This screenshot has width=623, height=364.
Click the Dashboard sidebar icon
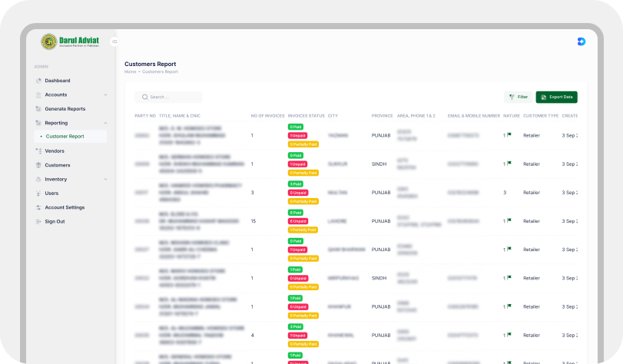pyautogui.click(x=38, y=81)
